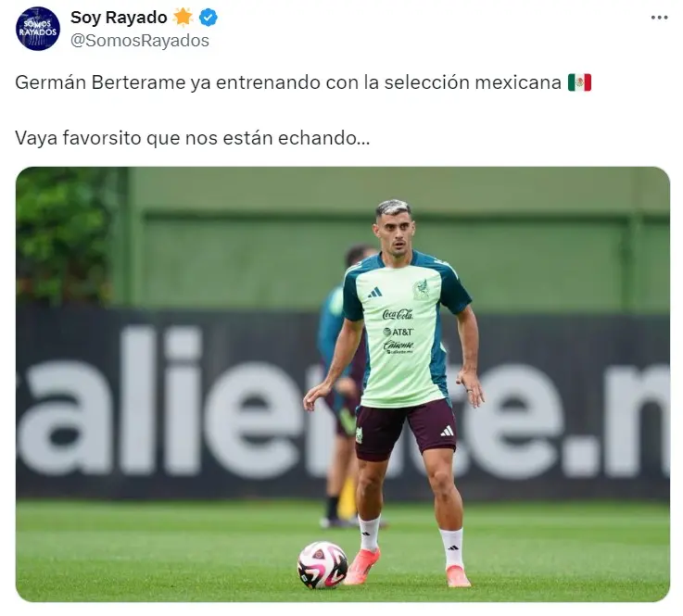The height and width of the screenshot is (616, 683).
Task: Click the blue verified badge
Action: [x=209, y=18]
